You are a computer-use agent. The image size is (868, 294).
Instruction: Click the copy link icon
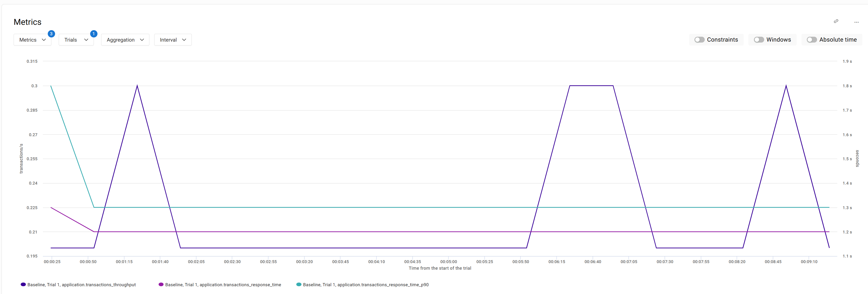coord(836,21)
